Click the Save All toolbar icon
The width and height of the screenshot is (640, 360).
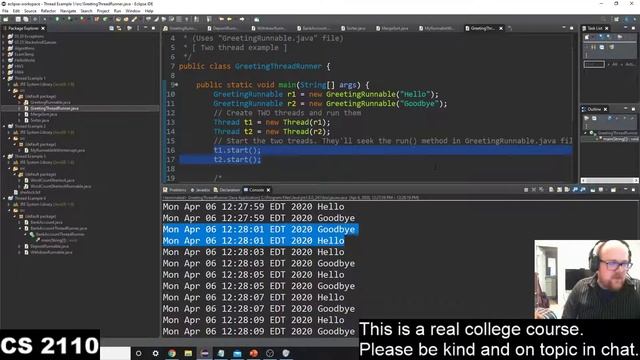[26, 19]
